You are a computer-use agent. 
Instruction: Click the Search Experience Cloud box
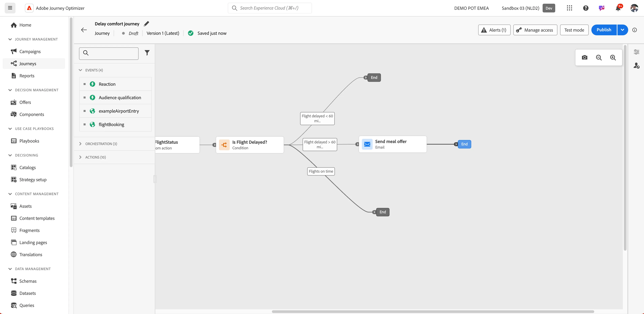(x=270, y=8)
